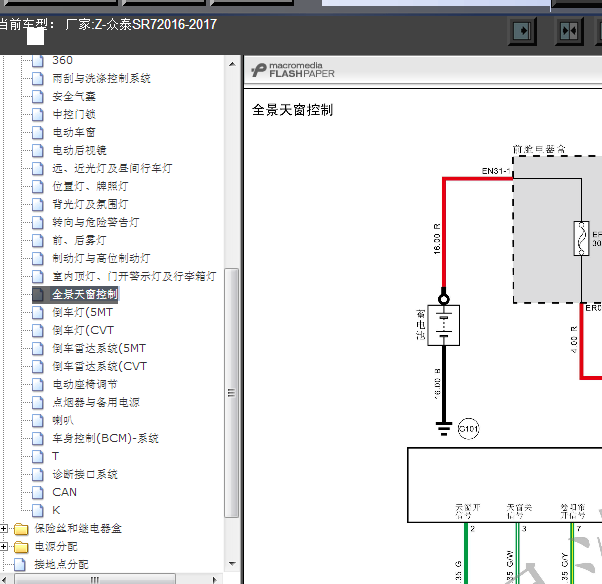The image size is (602, 584).
Task: Click the 全景天窗控制 diagram title
Action: [293, 110]
